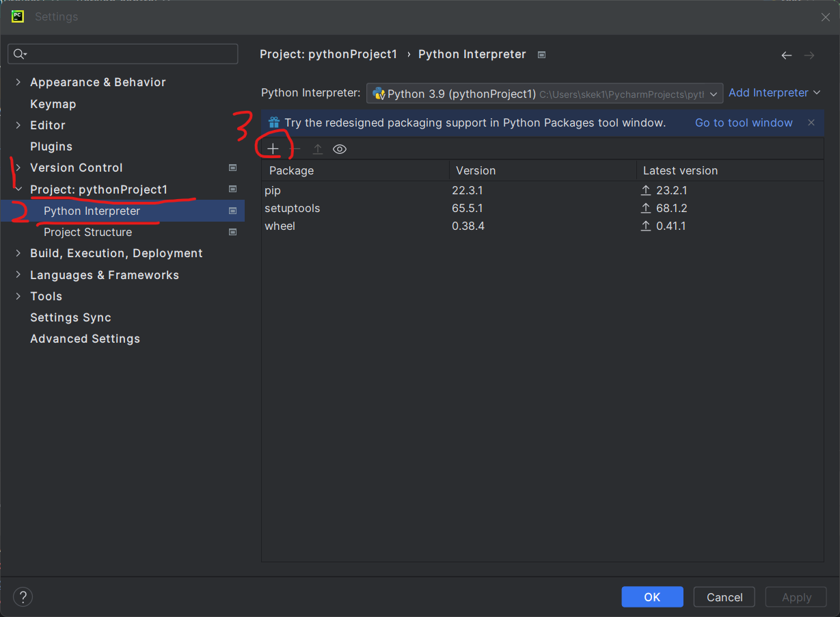Click the breadcrumb project-level settings icon
Screen dimensions: 840x617
541,55
